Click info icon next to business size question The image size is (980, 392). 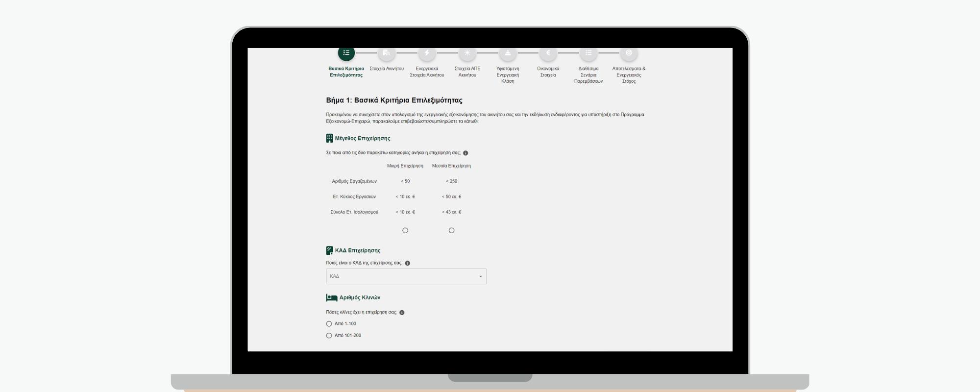coord(465,153)
